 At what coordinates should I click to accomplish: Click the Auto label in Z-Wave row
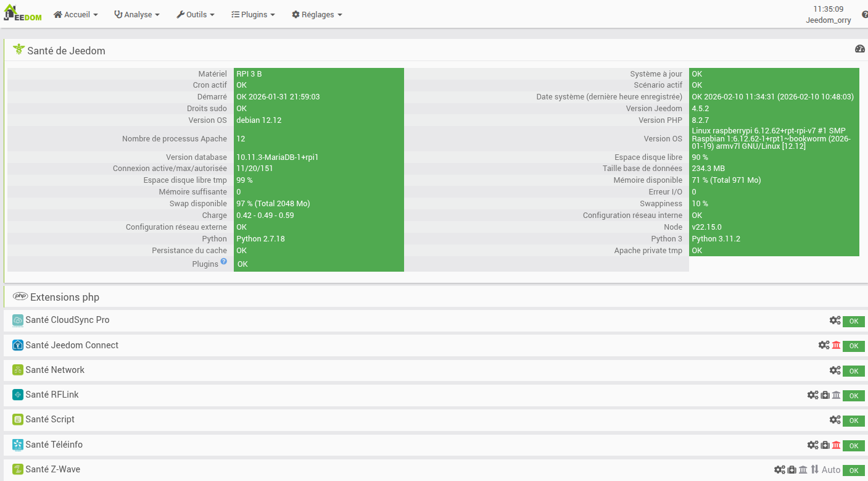(x=831, y=470)
